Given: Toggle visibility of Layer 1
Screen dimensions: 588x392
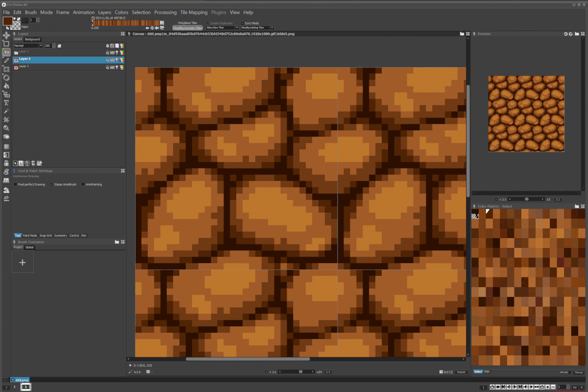Looking at the screenshot, I should tap(16, 67).
